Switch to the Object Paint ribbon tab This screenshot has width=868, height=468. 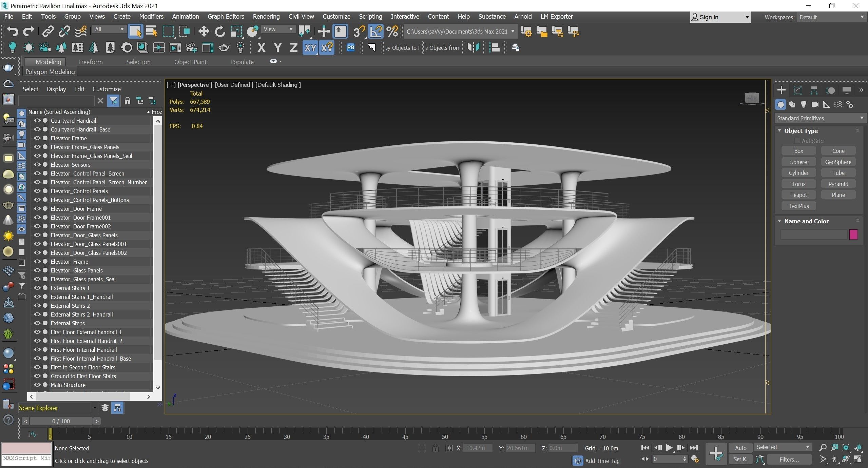click(x=190, y=62)
